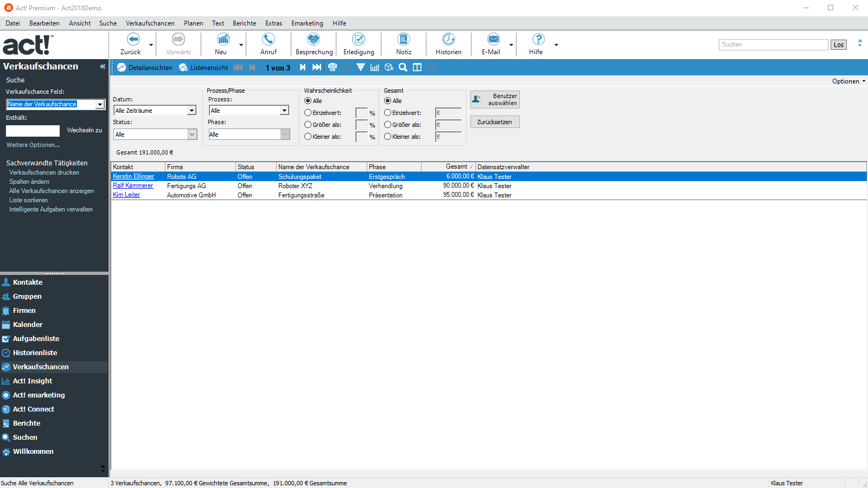Create a note with the Notiz icon
Viewport: 868px width, 488px height.
(403, 40)
